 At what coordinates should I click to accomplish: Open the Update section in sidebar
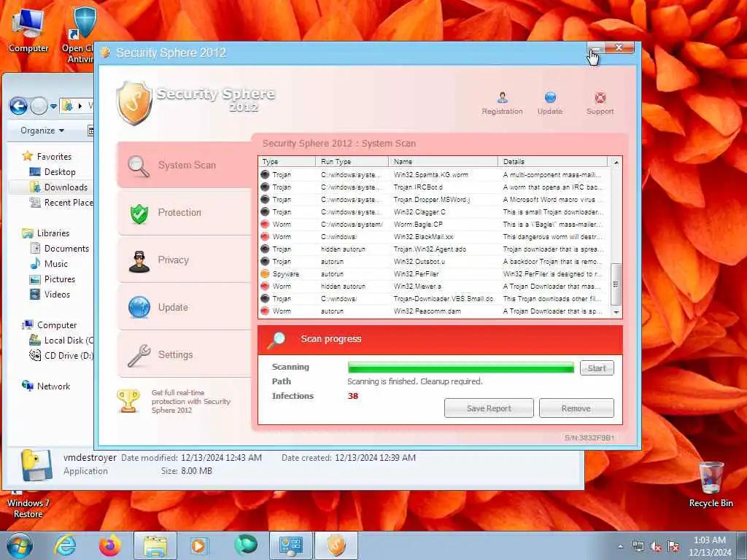coord(184,307)
